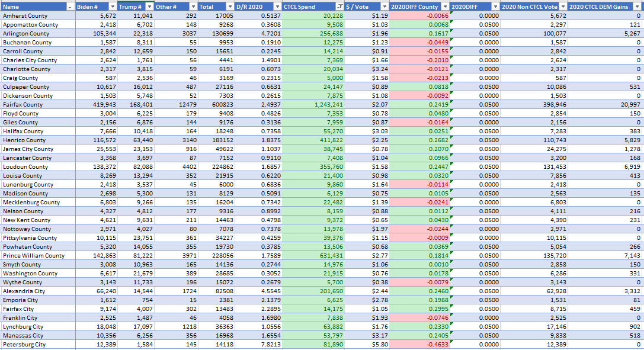The height and width of the screenshot is (350, 644).
Task: Click Fairfax County's Biden value 419,943
Action: (x=96, y=105)
